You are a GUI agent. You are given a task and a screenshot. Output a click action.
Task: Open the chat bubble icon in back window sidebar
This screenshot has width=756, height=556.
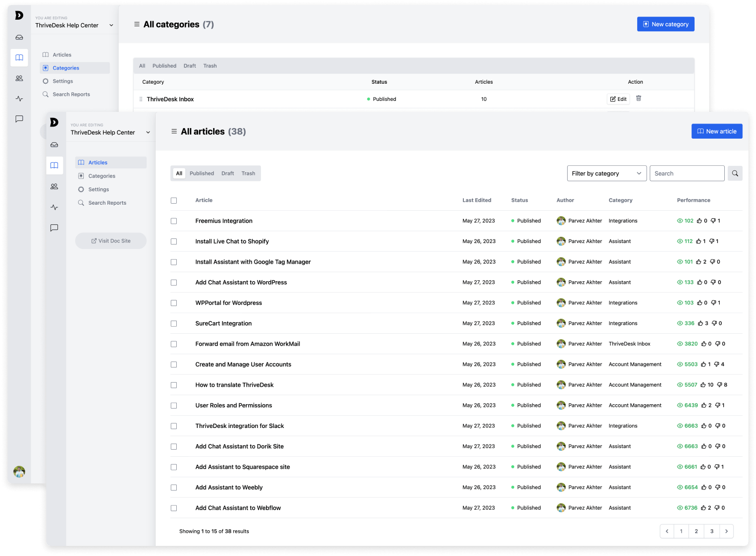click(19, 119)
